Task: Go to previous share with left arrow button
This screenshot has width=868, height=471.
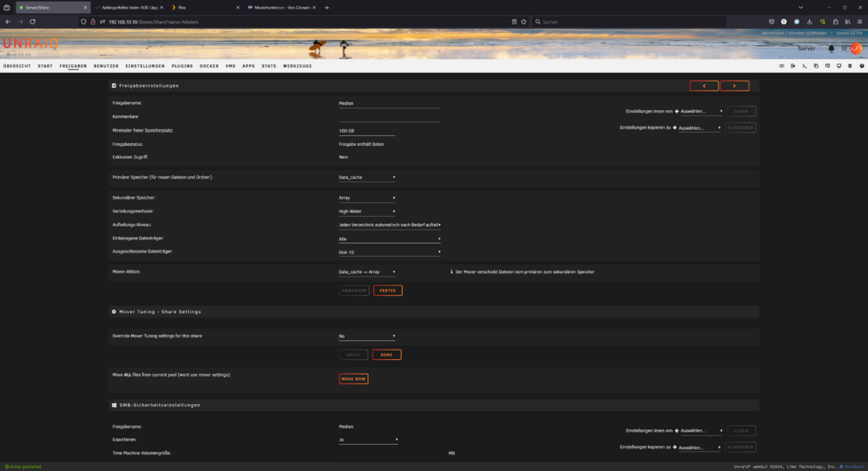Action: 704,86
